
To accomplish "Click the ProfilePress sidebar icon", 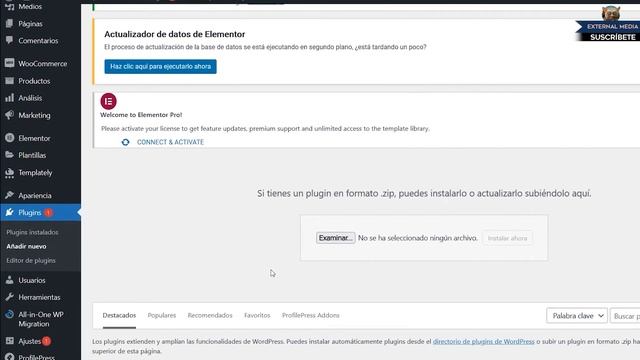I will pyautogui.click(x=9, y=357).
